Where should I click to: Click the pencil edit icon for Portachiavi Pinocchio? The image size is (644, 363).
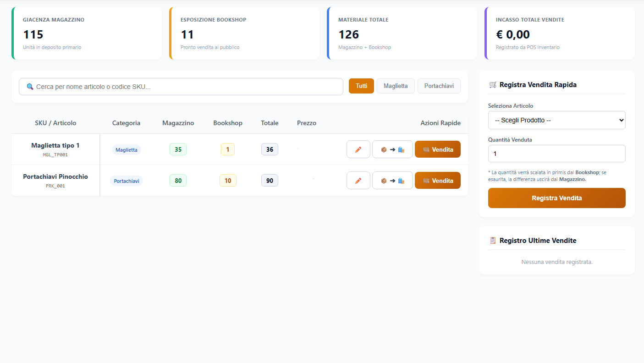click(x=358, y=181)
